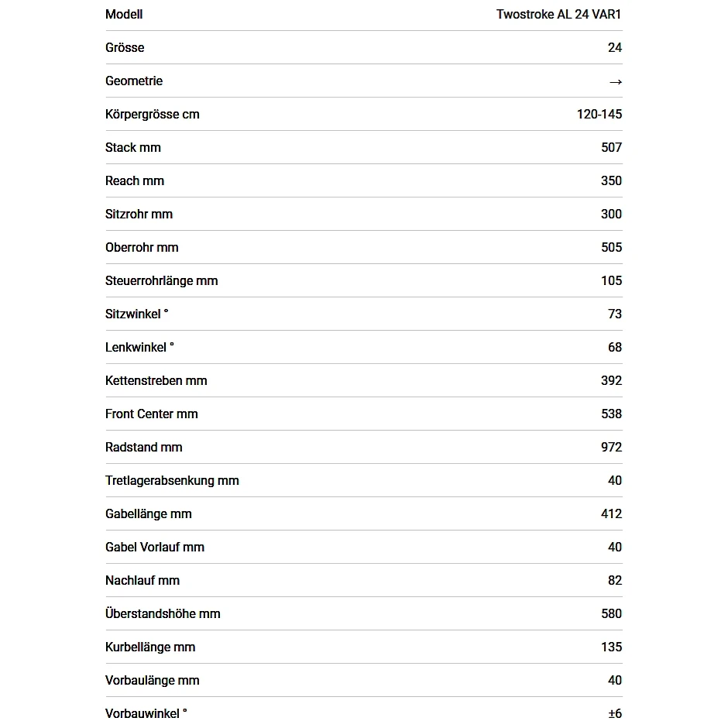Click the 'Modell' row label

tap(124, 14)
